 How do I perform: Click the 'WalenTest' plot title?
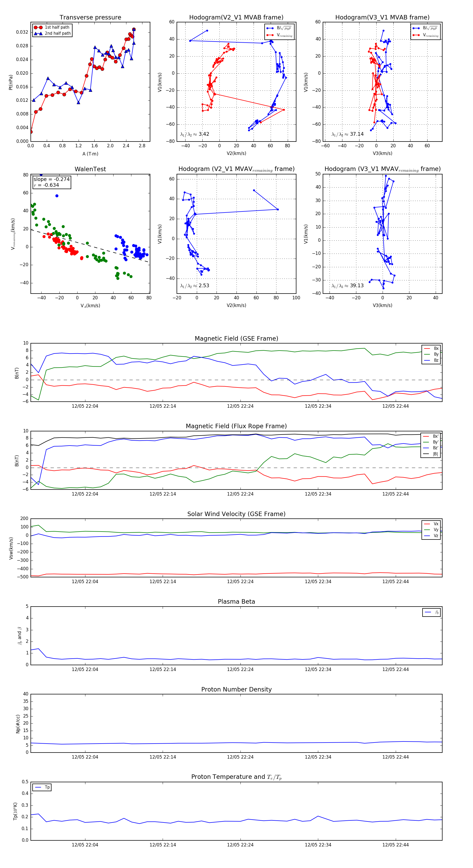click(x=90, y=169)
